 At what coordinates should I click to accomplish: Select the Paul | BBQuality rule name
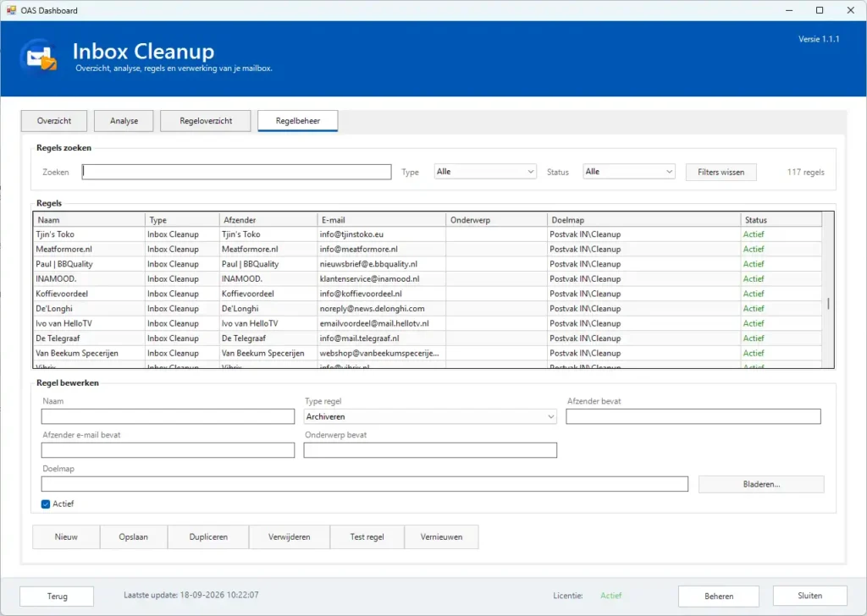[x=64, y=264]
